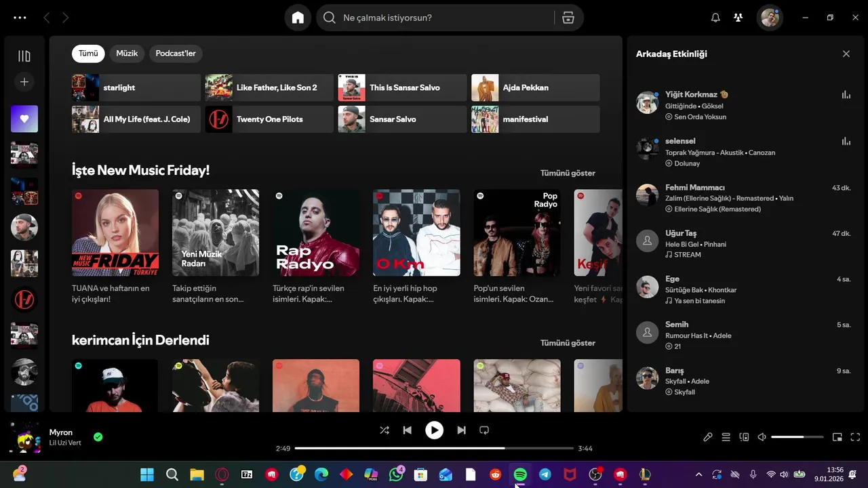868x488 pixels.
Task: Open Fehmi Mammacı friend profile
Action: 695,187
